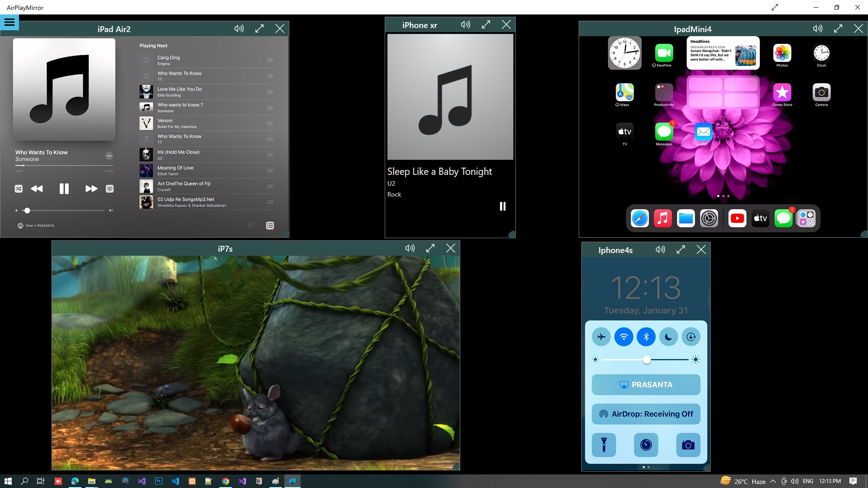Viewport: 868px width, 488px height.
Task: Pause Sleep Like a Baby Tonight on iPhone xr
Action: pos(503,206)
